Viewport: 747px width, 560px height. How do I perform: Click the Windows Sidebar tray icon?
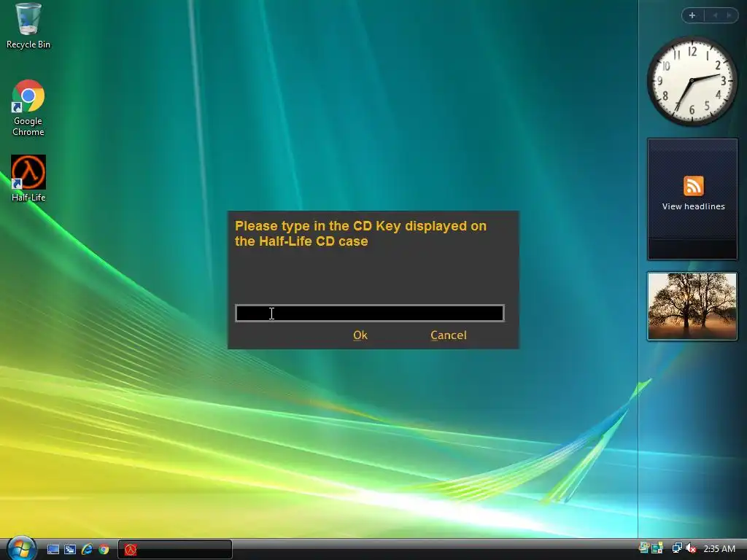point(657,548)
